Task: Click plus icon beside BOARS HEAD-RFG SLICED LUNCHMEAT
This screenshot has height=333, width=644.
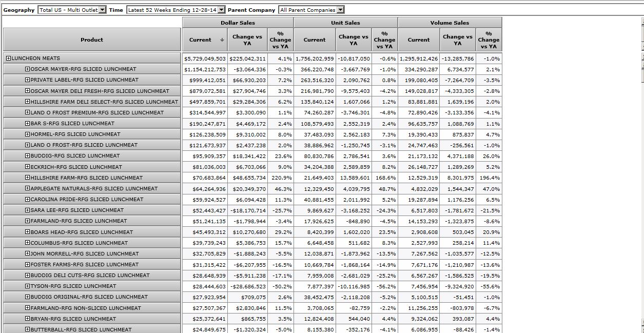Action: pyautogui.click(x=27, y=232)
